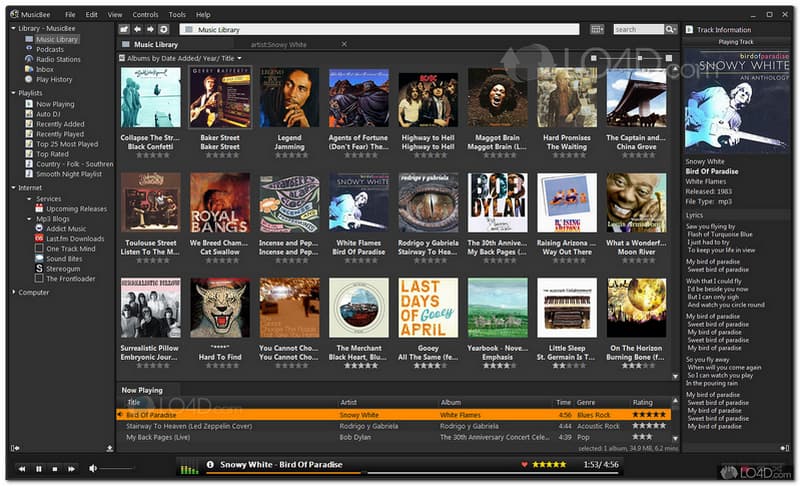Collapse the Internet tree section

tap(13, 188)
